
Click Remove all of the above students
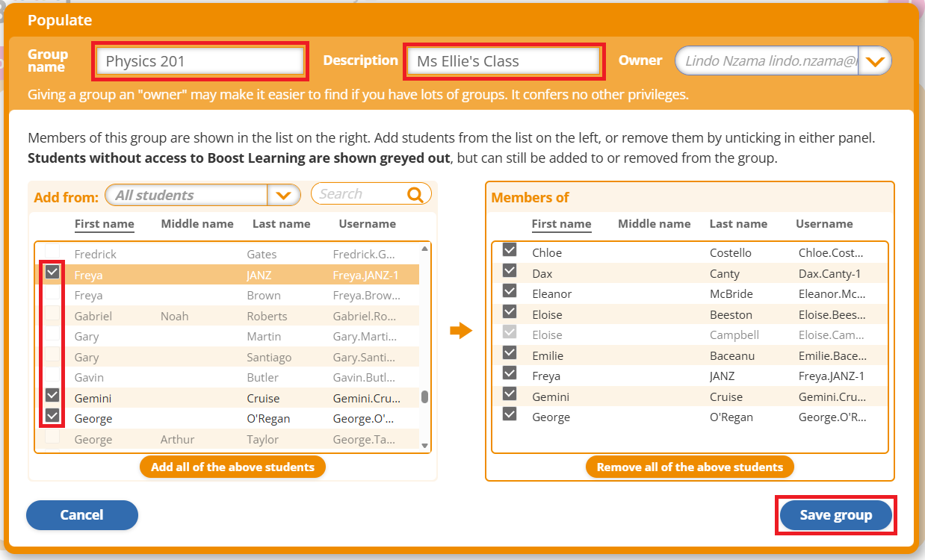[690, 467]
